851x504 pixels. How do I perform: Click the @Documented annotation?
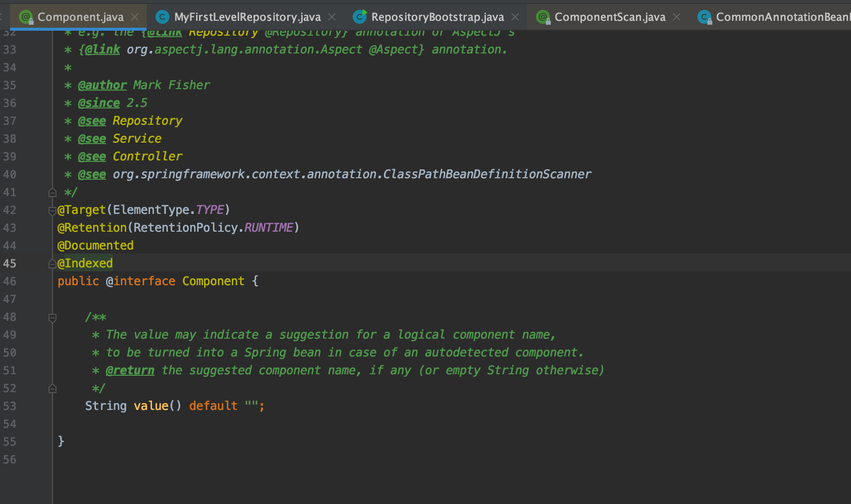tap(96, 246)
